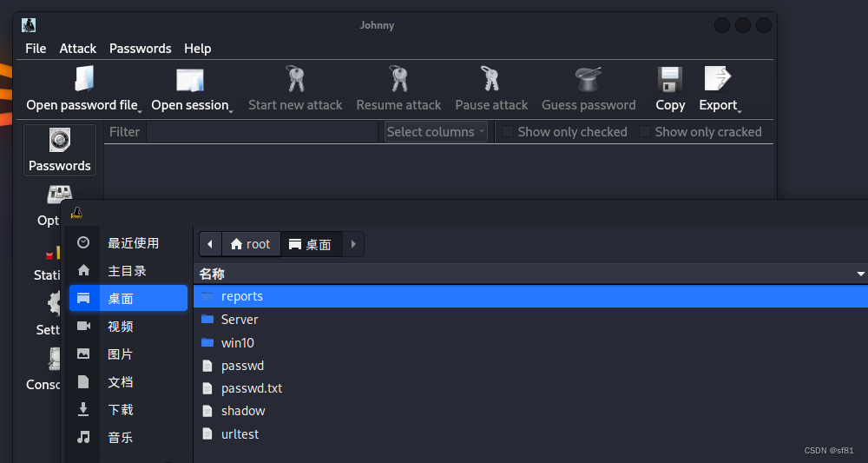The height and width of the screenshot is (463, 868).
Task: Select 文档 label in places sidebar
Action: (121, 381)
